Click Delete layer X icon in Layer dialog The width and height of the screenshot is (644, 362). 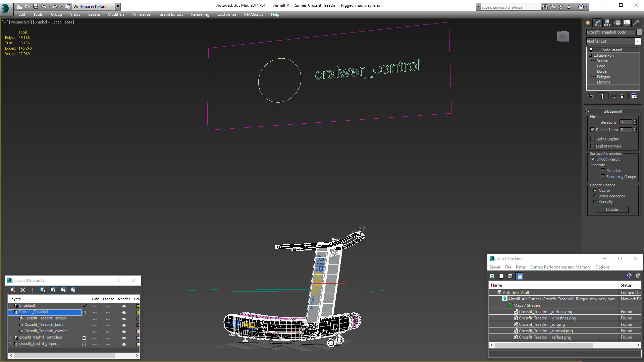point(23,290)
